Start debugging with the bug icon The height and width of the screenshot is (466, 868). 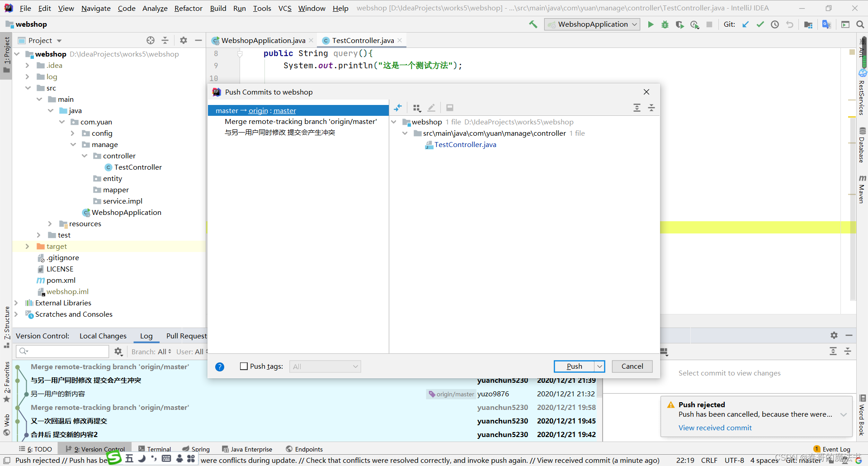(x=665, y=24)
